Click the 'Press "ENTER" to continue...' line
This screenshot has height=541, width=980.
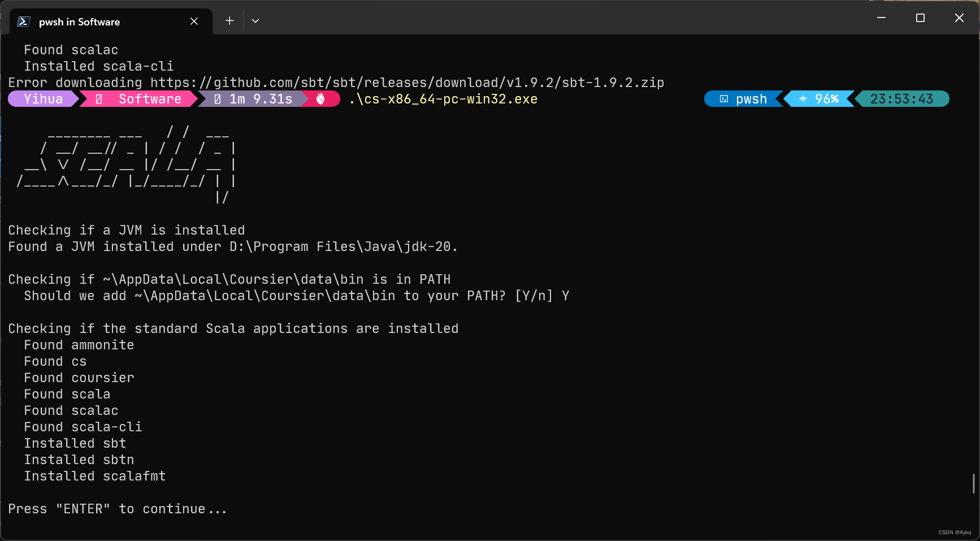(x=118, y=509)
